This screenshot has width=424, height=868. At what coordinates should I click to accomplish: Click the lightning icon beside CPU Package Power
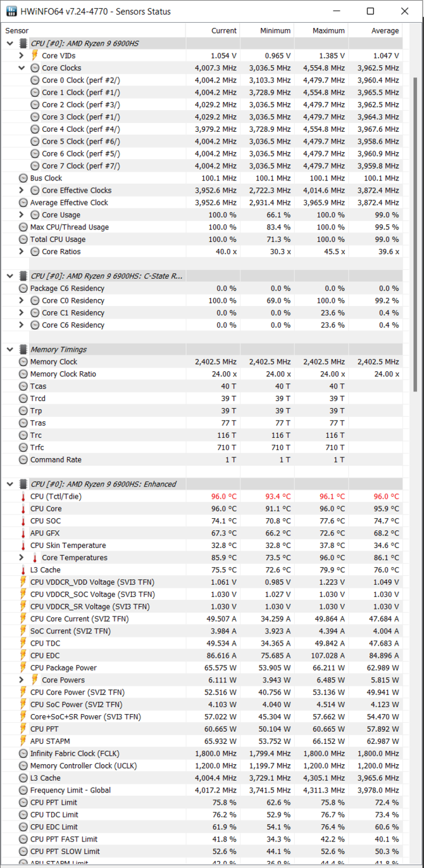[23, 668]
